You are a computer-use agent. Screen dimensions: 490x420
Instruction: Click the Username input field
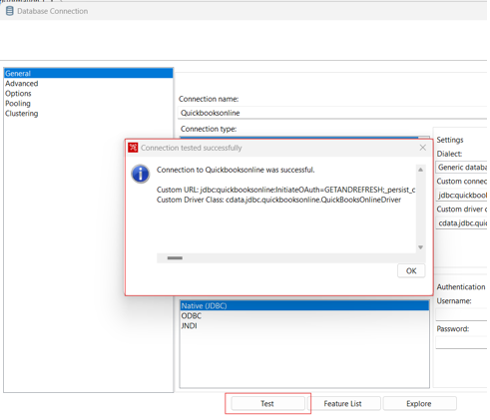click(462, 314)
